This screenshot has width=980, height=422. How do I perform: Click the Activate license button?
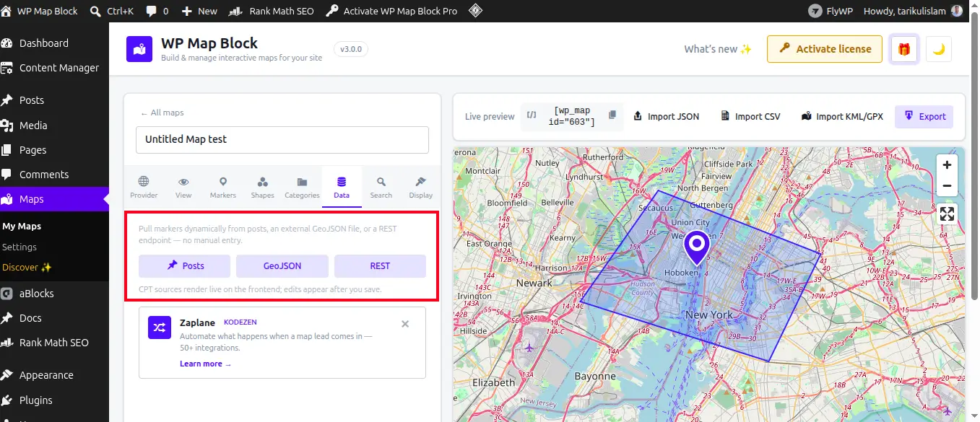(x=825, y=49)
